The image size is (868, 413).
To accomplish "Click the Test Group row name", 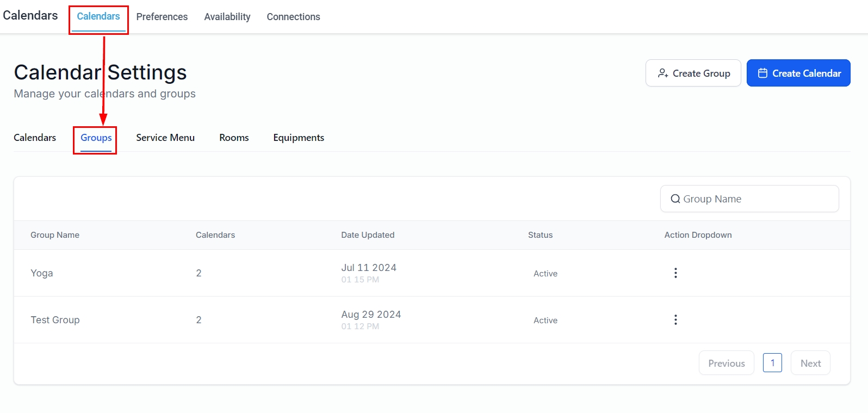I will coord(55,320).
